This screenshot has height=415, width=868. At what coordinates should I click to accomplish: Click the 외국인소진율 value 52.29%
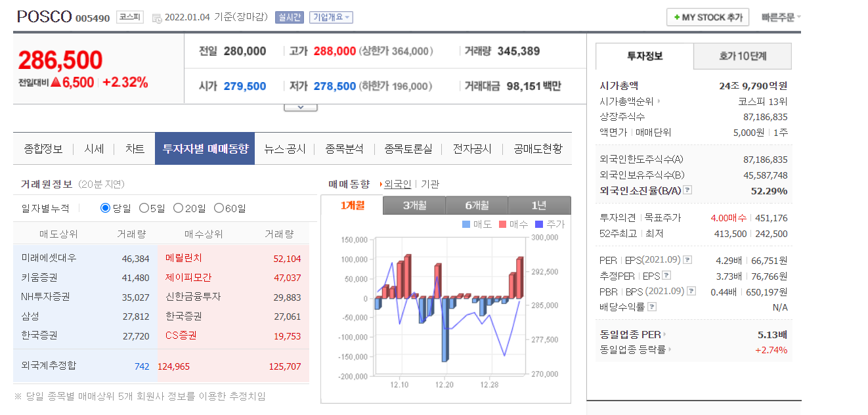click(x=769, y=190)
